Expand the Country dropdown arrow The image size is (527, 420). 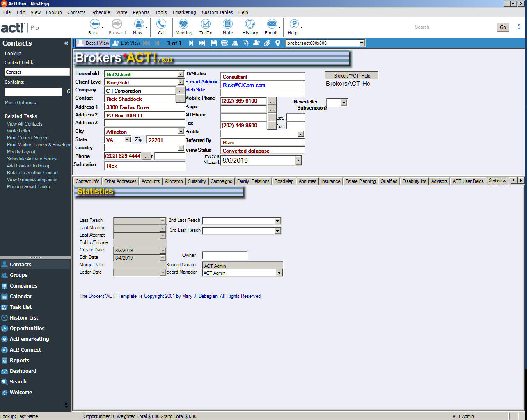[x=181, y=148]
